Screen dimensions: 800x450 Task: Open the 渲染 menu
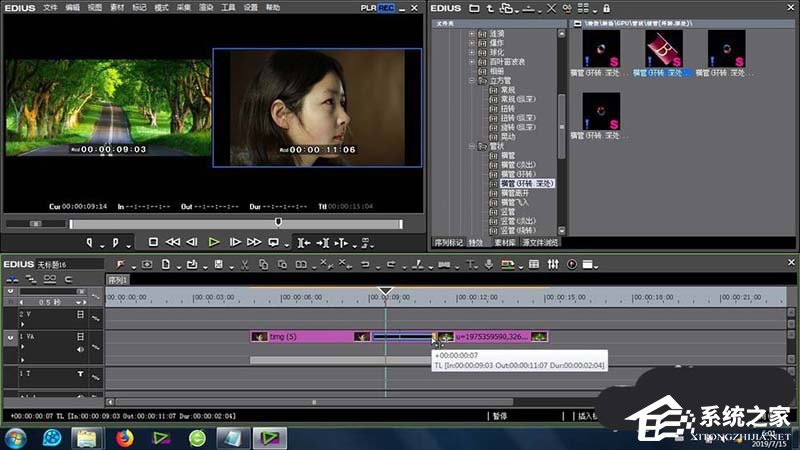204,7
